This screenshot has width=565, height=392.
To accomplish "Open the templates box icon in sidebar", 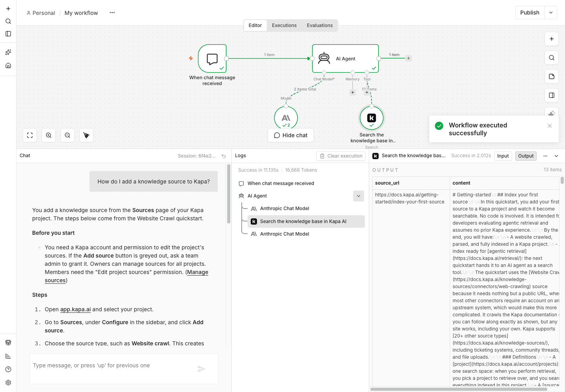I will [x=8, y=343].
